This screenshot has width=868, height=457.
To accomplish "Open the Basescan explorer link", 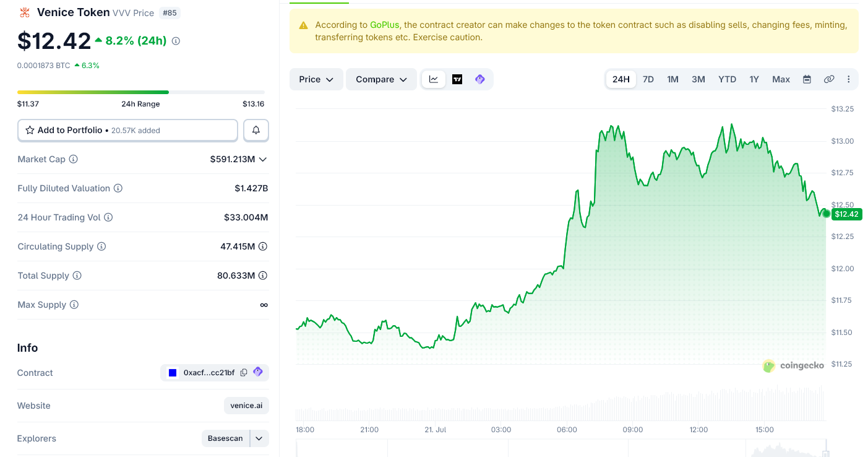I will (225, 438).
